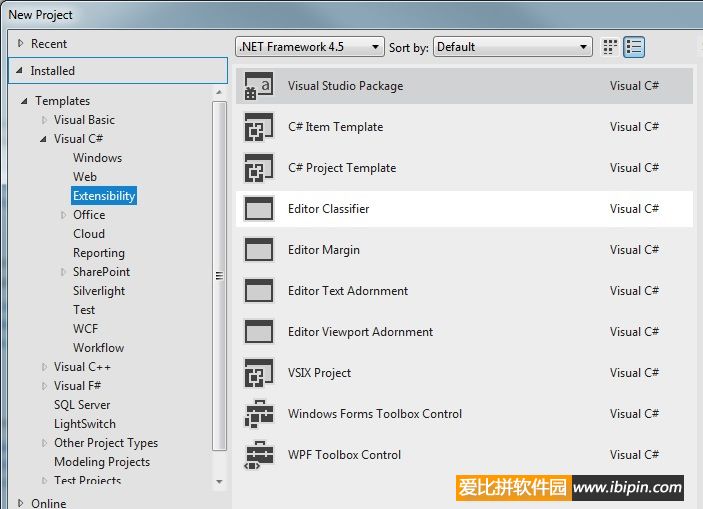Select the Workflow template category
This screenshot has width=703, height=509.
(98, 348)
